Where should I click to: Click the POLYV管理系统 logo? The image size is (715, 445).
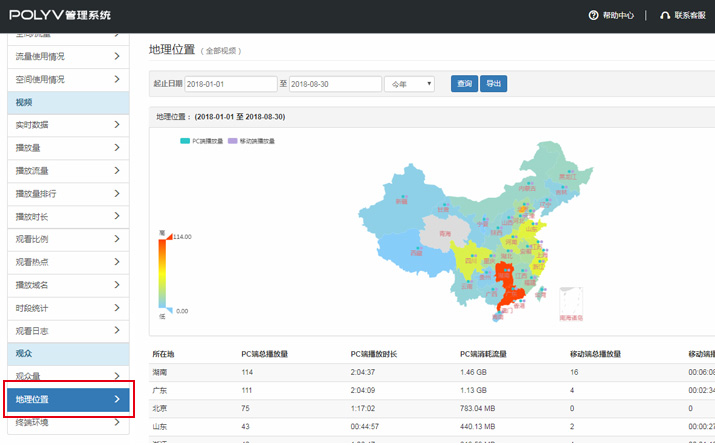point(60,15)
